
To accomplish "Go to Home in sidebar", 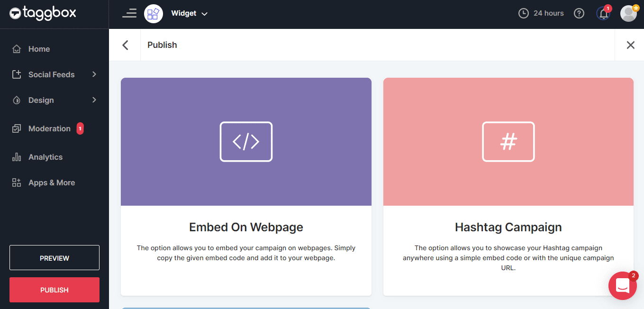I will tap(39, 49).
